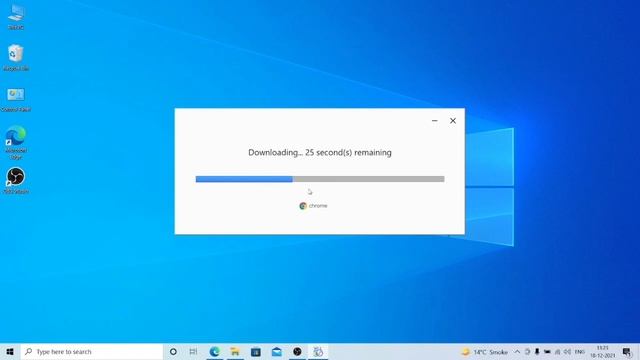Click the download progress bar
640x360 pixels.
tap(320, 179)
